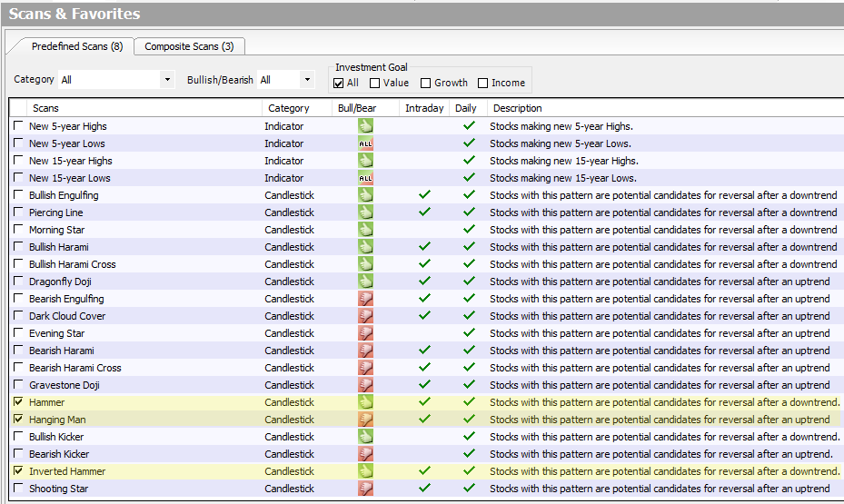Switch to Composite Scans tab
The height and width of the screenshot is (504, 844).
pyautogui.click(x=189, y=46)
